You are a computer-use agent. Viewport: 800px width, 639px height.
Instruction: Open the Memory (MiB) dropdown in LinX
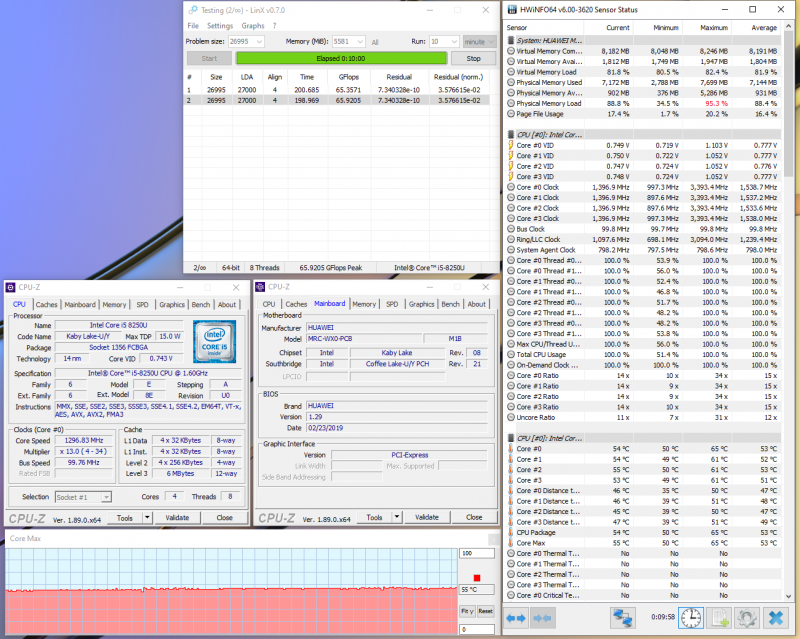pos(361,41)
